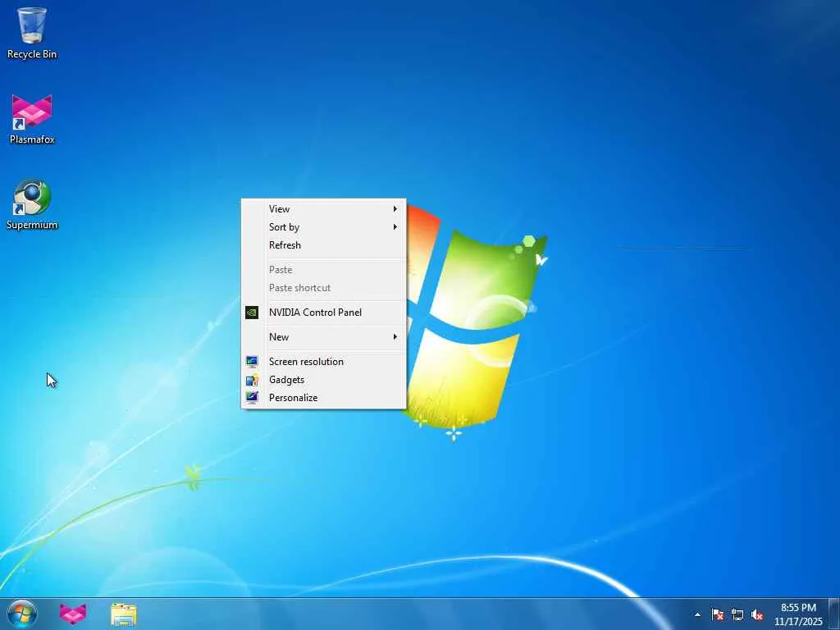Screen dimensions: 840x630
Task: Open Windows Explorer from the taskbar
Action: click(124, 614)
